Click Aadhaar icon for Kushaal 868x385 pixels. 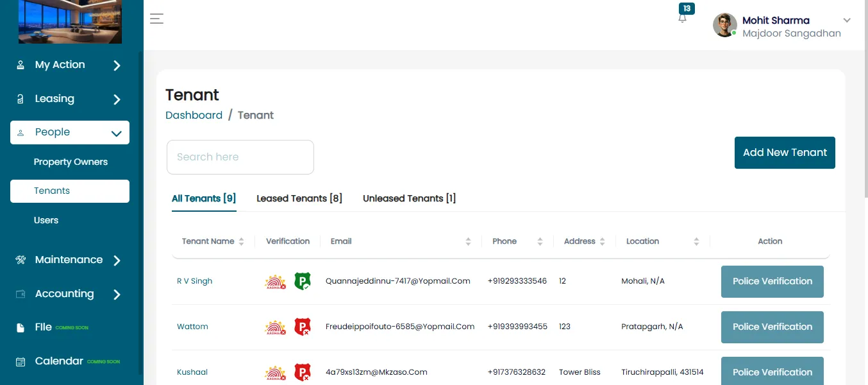coord(276,373)
